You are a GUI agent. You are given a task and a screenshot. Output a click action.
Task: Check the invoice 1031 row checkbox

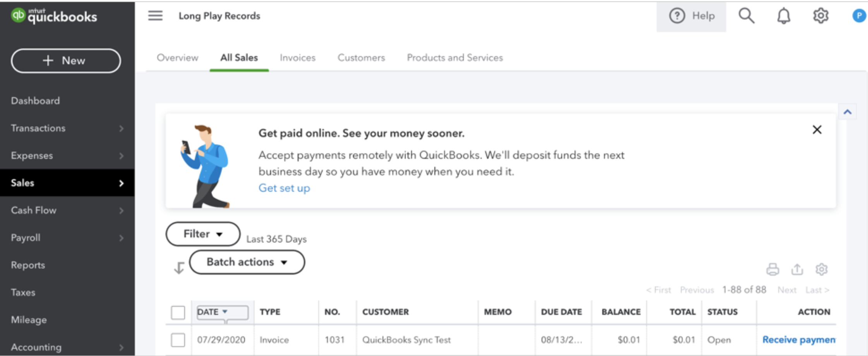point(178,340)
